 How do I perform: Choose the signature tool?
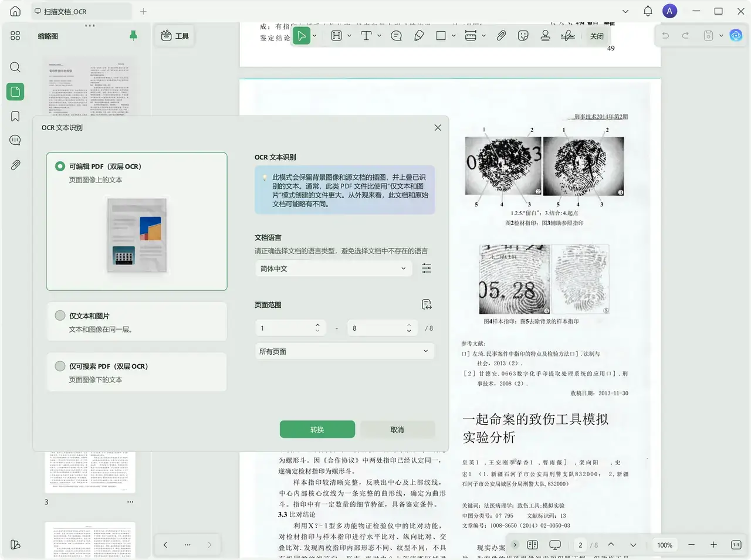click(567, 35)
